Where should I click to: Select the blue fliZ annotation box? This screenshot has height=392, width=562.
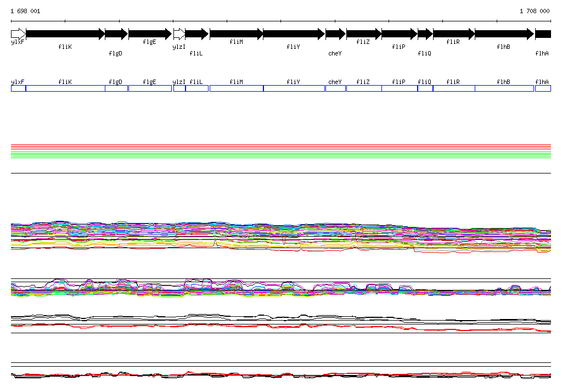coord(364,88)
